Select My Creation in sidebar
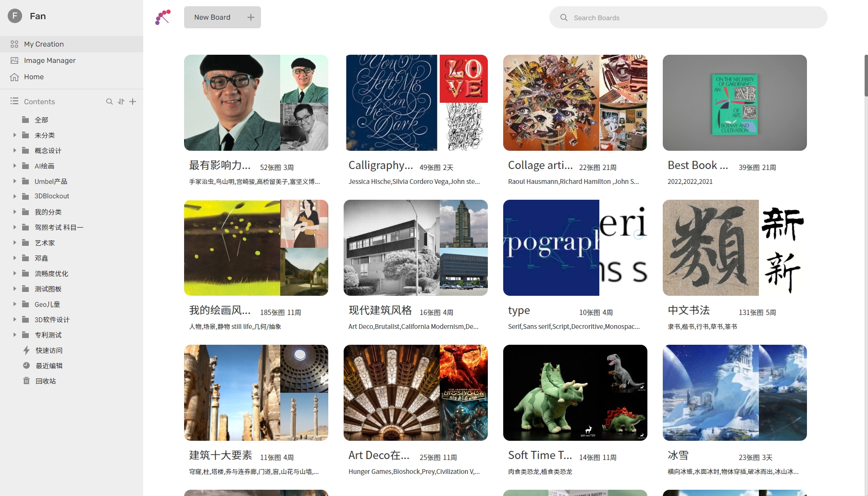Screen dimensions: 868x496 [x=44, y=44]
